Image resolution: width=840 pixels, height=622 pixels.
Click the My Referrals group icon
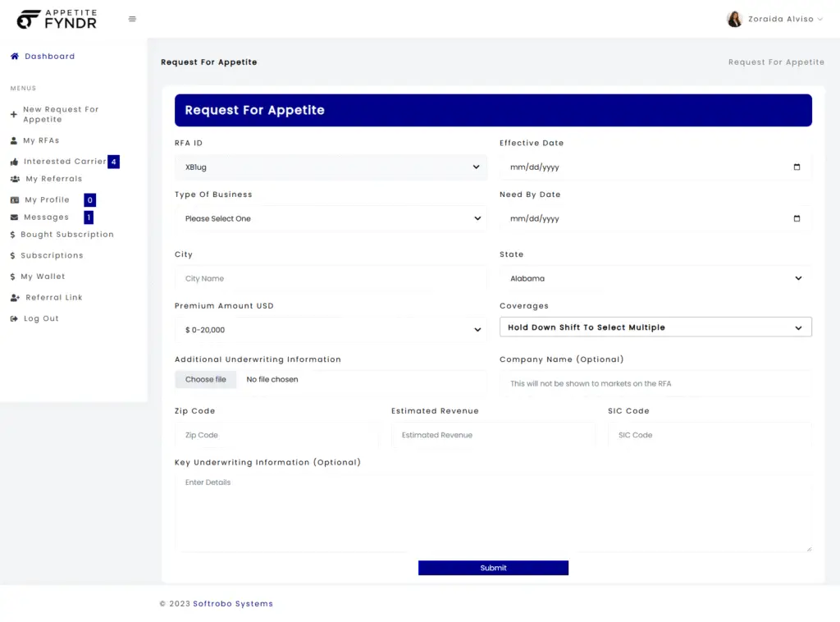(15, 179)
